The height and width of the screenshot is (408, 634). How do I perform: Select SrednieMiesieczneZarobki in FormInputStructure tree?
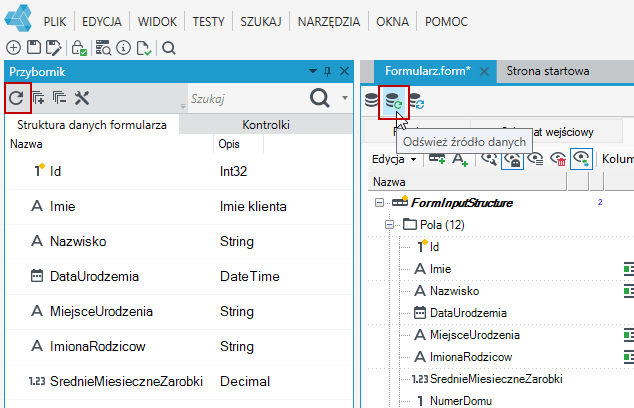(x=496, y=379)
